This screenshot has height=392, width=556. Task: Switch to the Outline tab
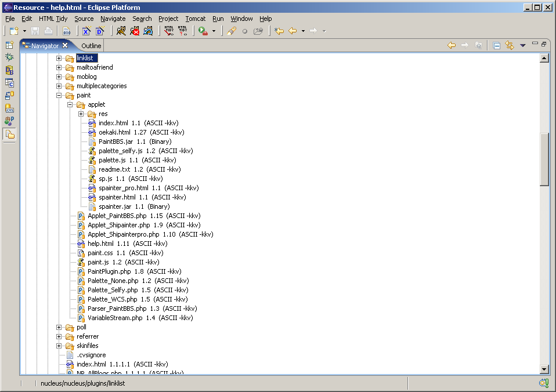pyautogui.click(x=91, y=46)
